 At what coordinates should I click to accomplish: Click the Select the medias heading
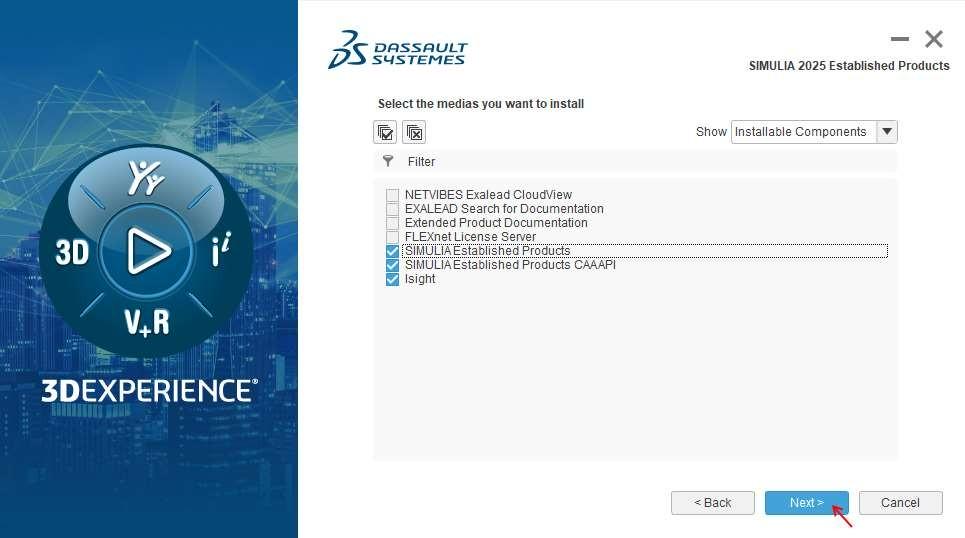tap(481, 104)
